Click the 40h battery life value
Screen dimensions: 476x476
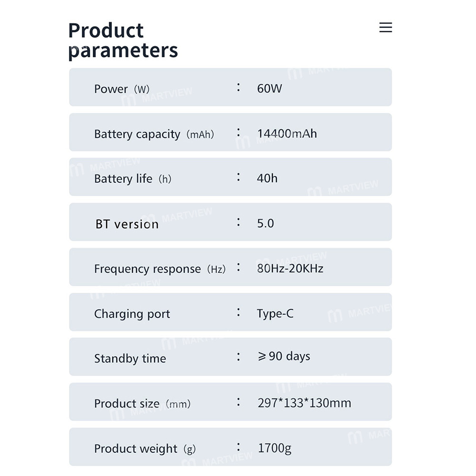[267, 178]
